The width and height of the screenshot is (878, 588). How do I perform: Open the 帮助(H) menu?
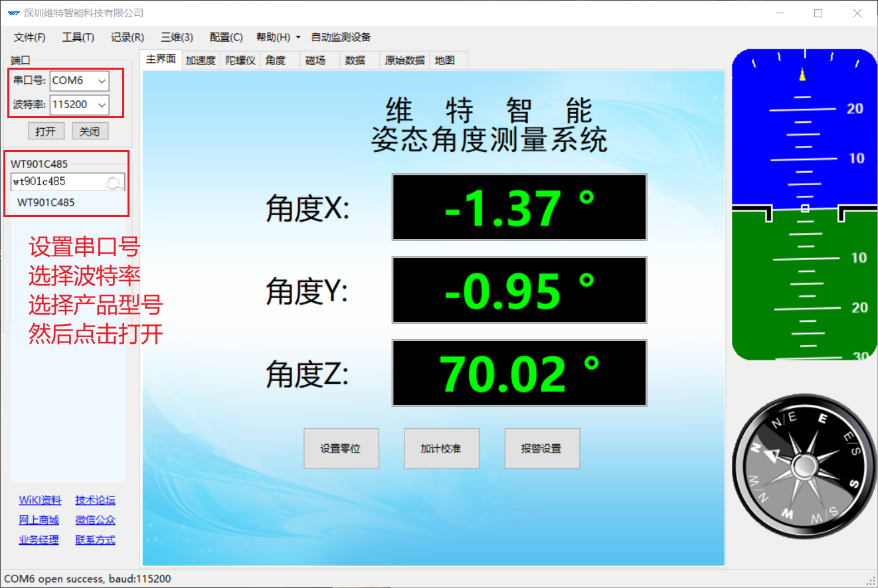click(273, 37)
